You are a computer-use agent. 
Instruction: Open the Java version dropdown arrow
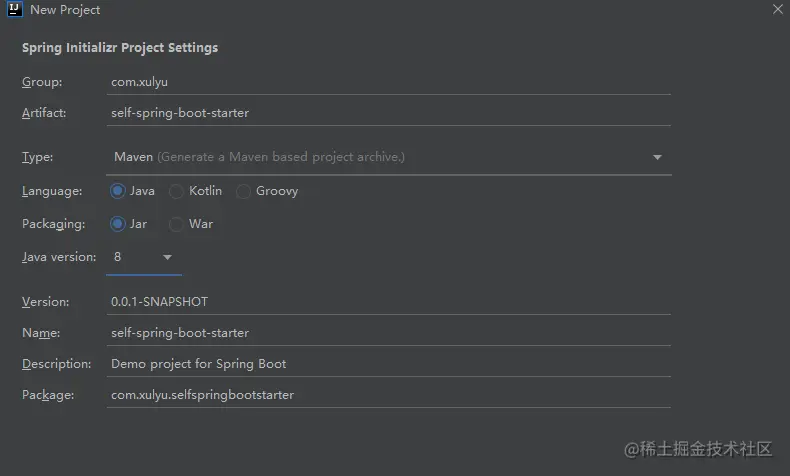click(167, 258)
